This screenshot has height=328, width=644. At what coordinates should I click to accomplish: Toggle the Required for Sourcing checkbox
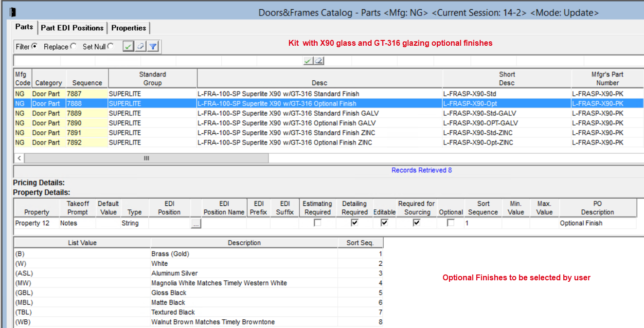click(x=417, y=223)
